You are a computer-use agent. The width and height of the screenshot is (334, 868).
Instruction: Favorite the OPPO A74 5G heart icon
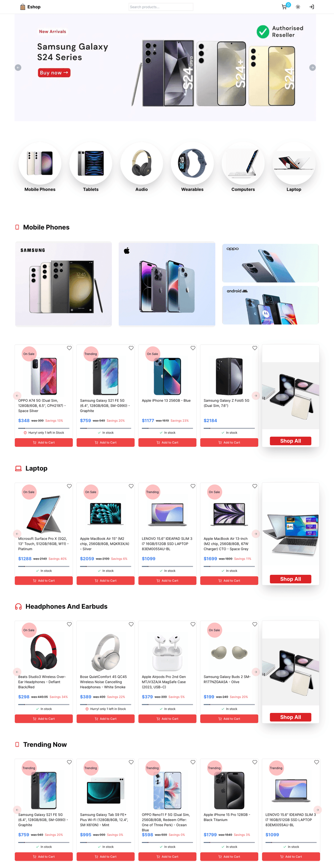pos(69,348)
